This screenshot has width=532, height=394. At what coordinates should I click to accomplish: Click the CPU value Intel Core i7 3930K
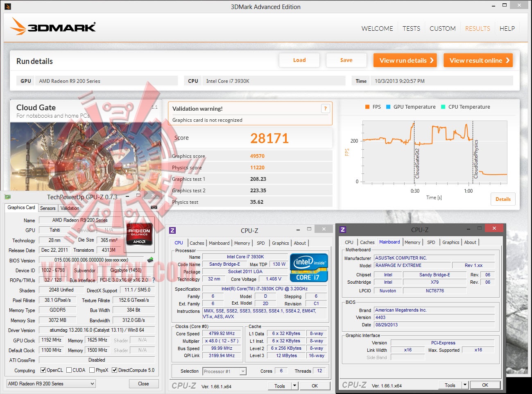pos(228,81)
